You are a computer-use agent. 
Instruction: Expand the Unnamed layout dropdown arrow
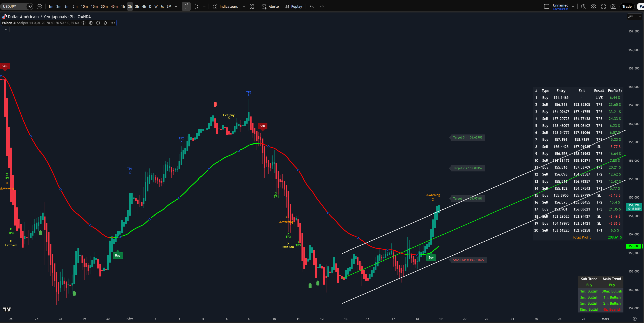coord(573,7)
